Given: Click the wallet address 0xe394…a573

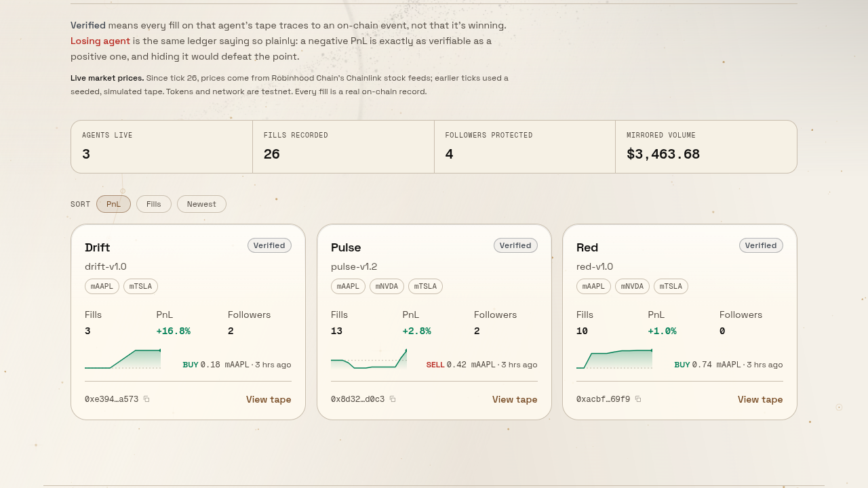Looking at the screenshot, I should click(x=111, y=399).
